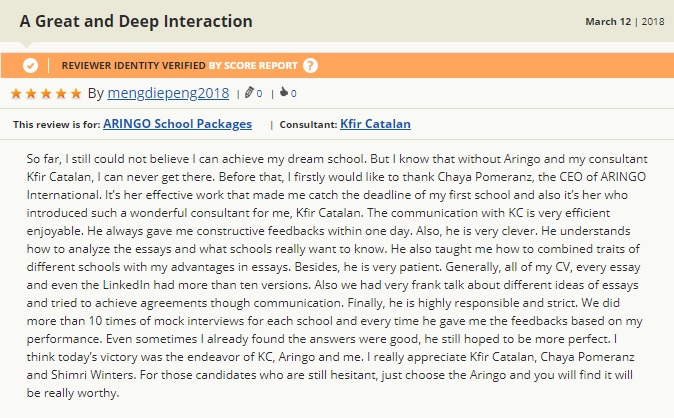This screenshot has height=418, width=674.
Task: Click the kudos count beside the thumbs-up
Action: (294, 93)
